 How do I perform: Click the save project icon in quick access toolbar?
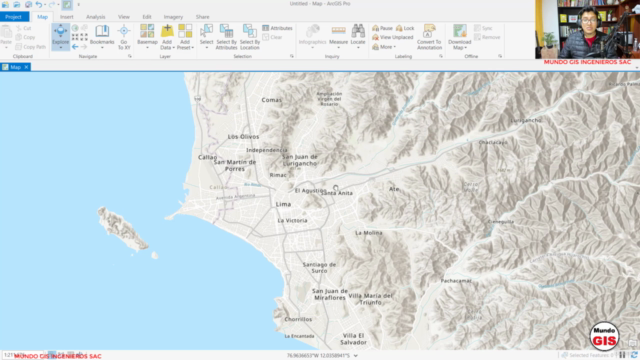click(28, 4)
